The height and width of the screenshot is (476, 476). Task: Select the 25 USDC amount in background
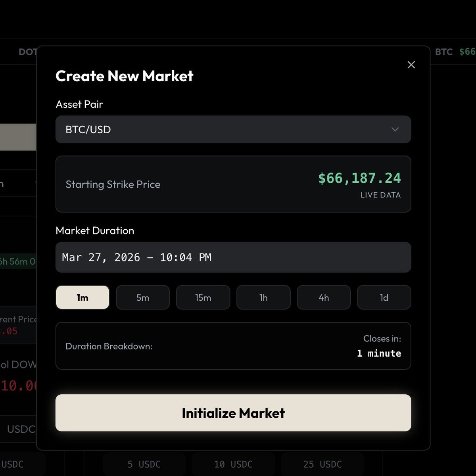pos(322,464)
